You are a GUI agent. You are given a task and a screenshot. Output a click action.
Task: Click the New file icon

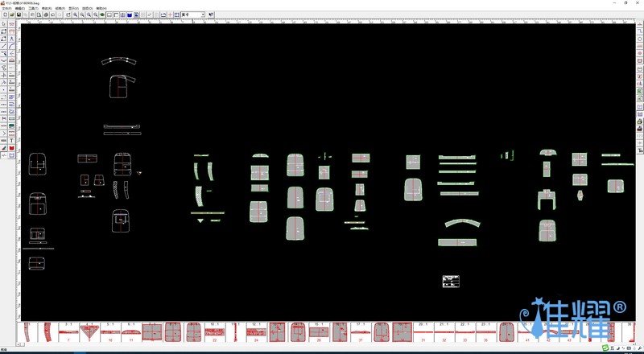(x=5, y=14)
